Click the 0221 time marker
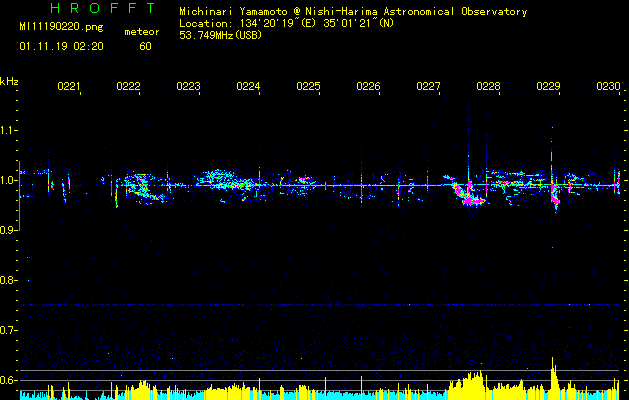This screenshot has width=629, height=400. point(69,86)
